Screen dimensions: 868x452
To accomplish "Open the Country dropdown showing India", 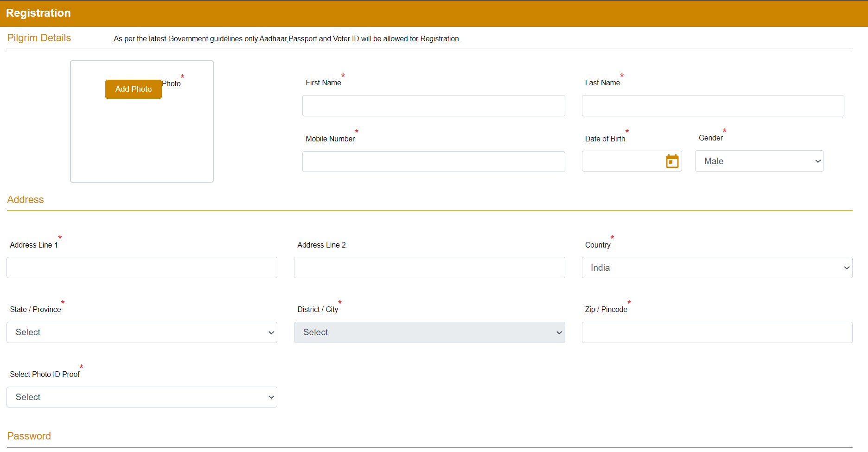I will click(717, 267).
